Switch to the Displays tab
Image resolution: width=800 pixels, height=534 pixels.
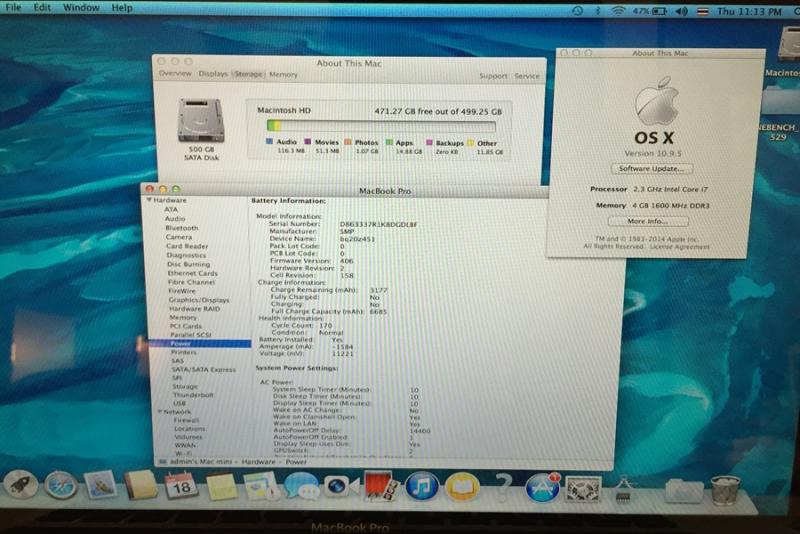coord(213,74)
